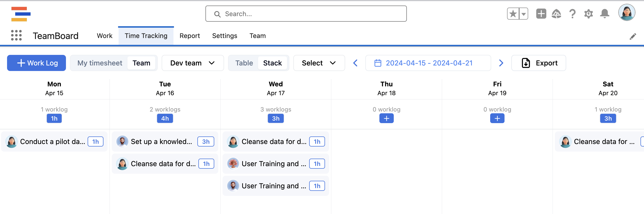Open the Select dropdown

coord(319,63)
